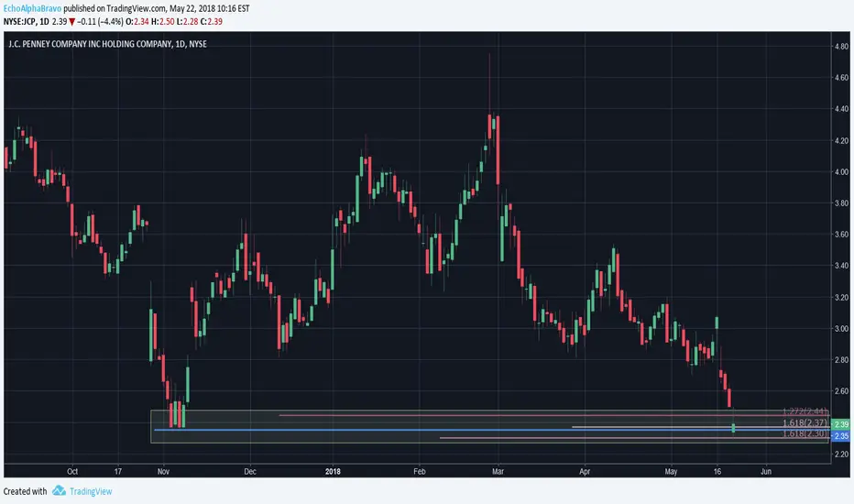Click the 4.60 price axis label
The image size is (854, 504).
841,78
